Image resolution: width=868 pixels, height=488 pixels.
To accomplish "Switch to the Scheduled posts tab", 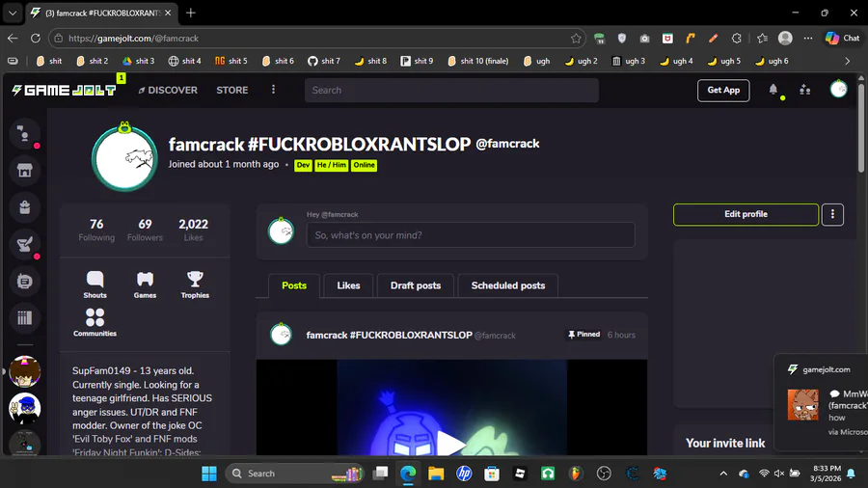I will point(508,285).
